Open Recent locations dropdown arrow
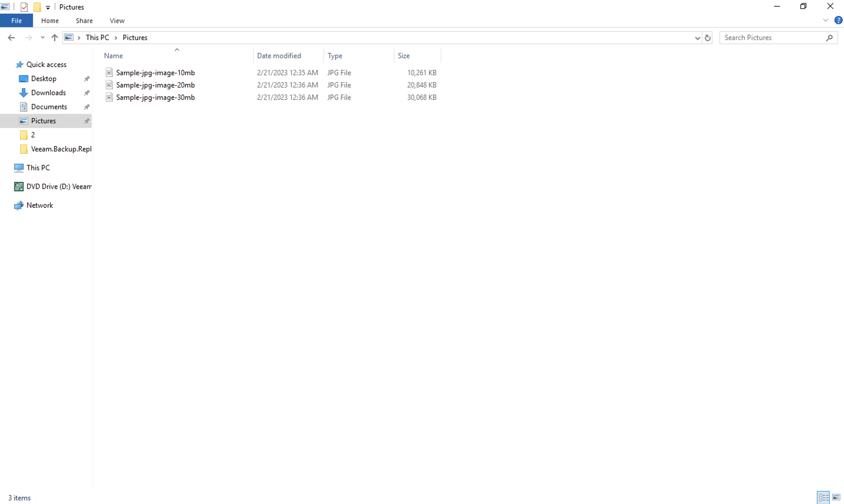The image size is (844, 504). tap(43, 38)
